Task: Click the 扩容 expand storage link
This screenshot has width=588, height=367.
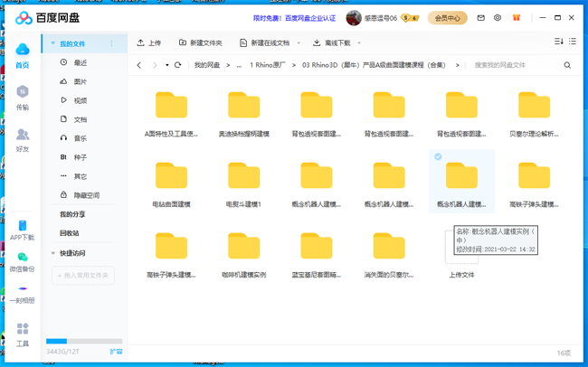Action: click(116, 352)
